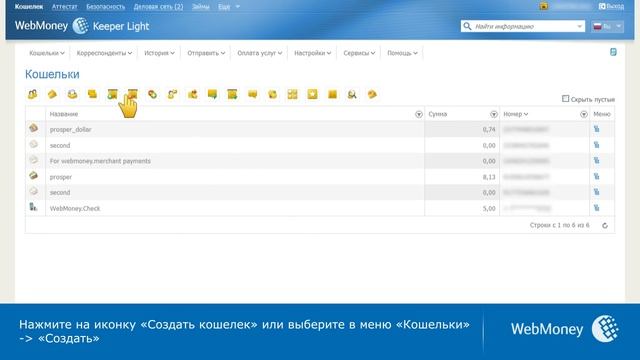Click the Найти информацию search field
640x360 pixels.
pos(524,27)
